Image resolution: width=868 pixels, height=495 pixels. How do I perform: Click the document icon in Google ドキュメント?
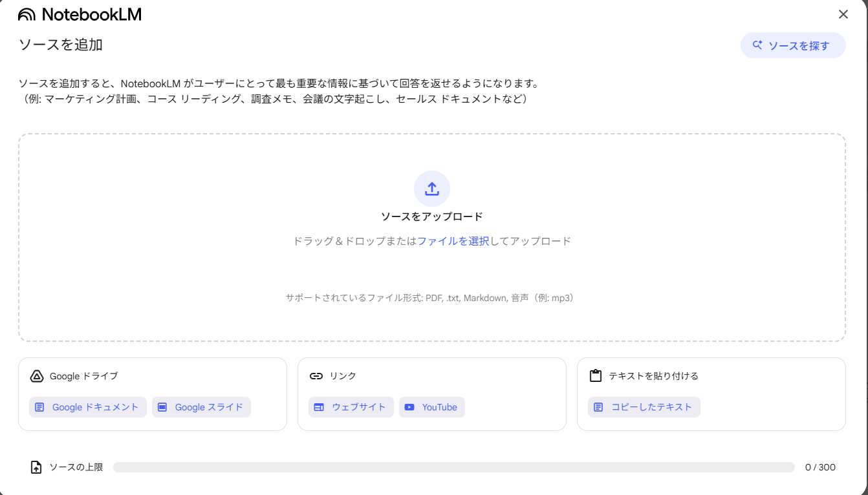tap(40, 407)
